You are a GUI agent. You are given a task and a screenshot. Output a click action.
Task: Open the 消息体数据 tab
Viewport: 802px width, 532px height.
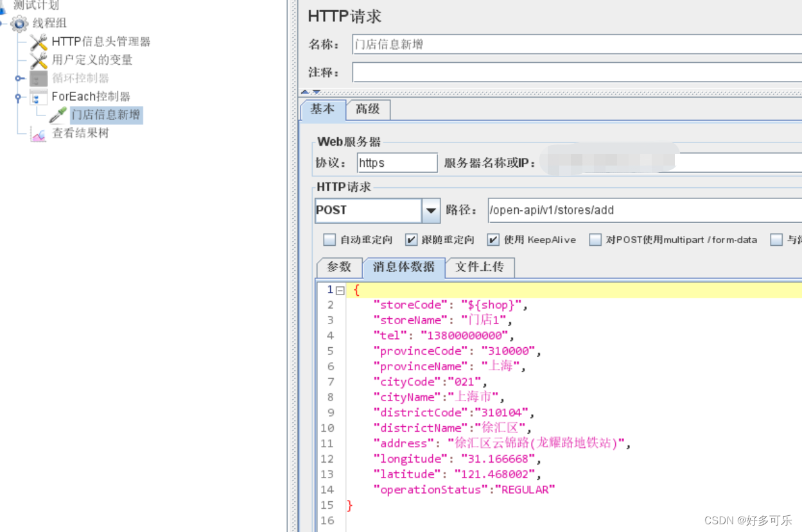pyautogui.click(x=404, y=267)
